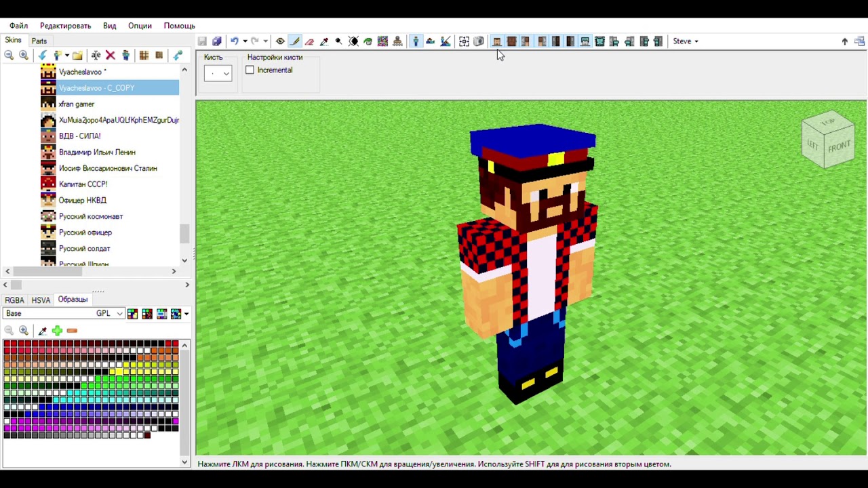Pick the first red swatch in palette

[7, 345]
